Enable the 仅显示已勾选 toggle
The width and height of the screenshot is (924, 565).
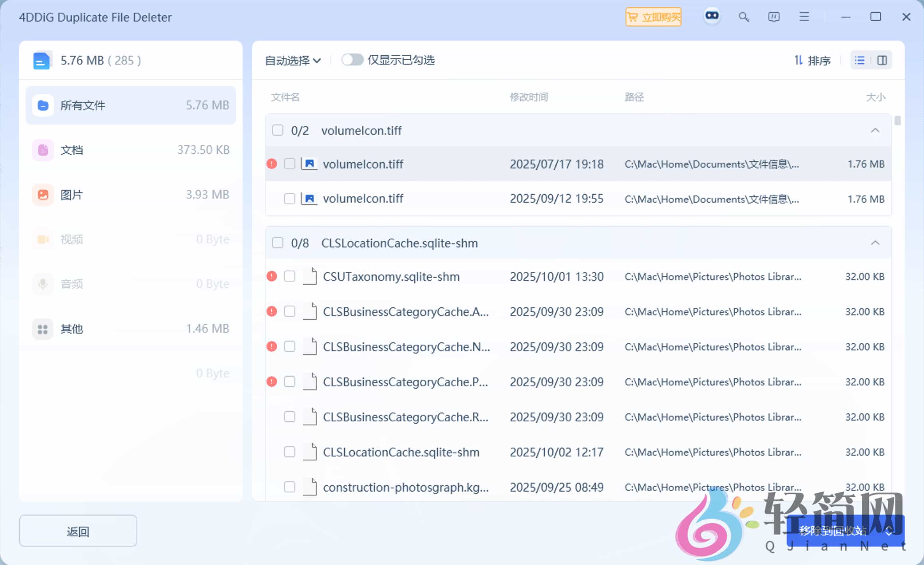click(353, 59)
